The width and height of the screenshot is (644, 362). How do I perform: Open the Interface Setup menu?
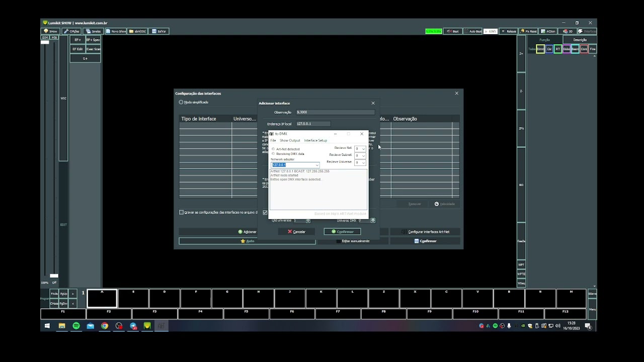click(315, 141)
